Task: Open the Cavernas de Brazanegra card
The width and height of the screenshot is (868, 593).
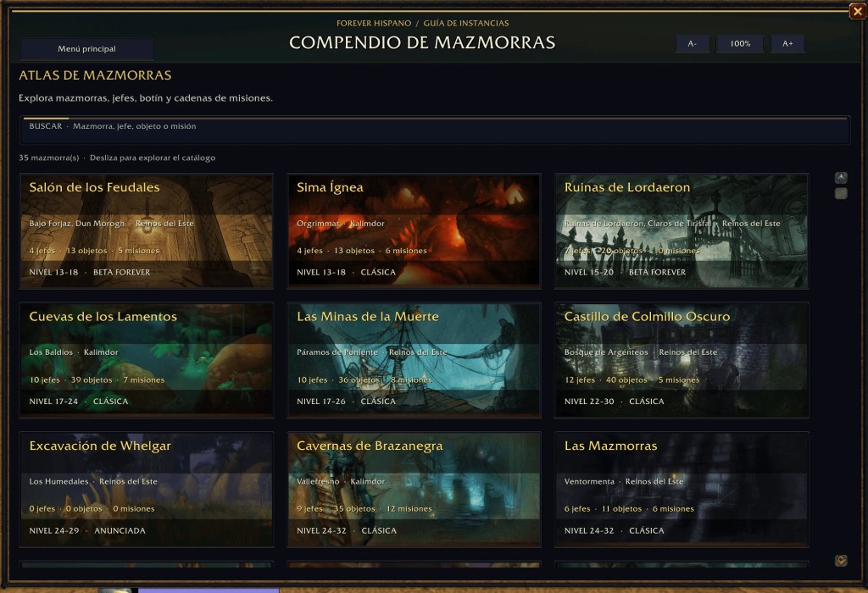Action: [x=414, y=490]
